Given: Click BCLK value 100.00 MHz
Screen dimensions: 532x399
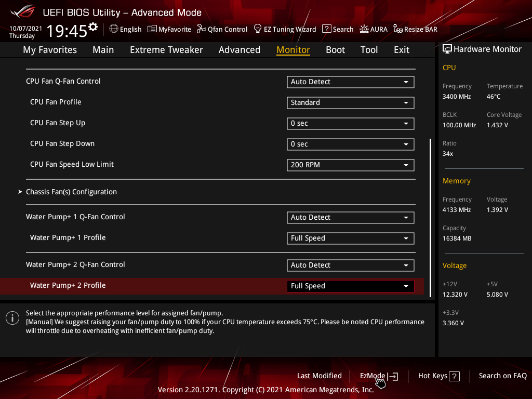Looking at the screenshot, I should 459,125.
